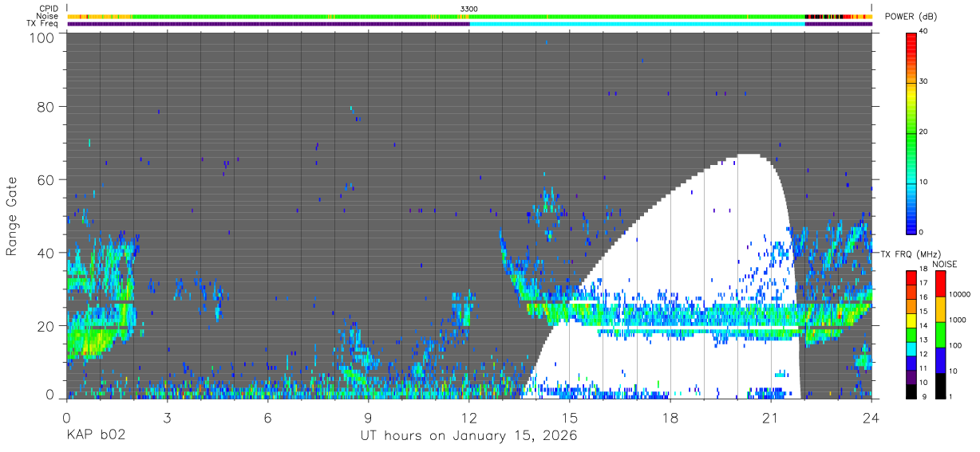Click x-axis tick label '21'
Screen dimensions: 980x452
pyautogui.click(x=771, y=418)
